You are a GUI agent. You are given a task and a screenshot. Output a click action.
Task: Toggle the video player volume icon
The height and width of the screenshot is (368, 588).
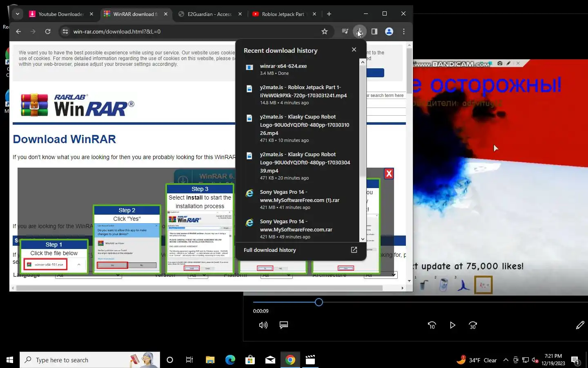(x=263, y=325)
